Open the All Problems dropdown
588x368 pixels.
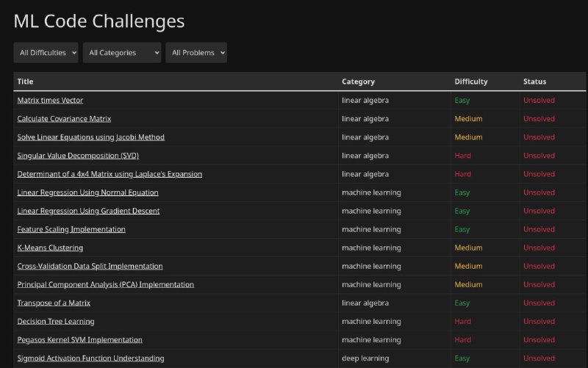pyautogui.click(x=196, y=53)
